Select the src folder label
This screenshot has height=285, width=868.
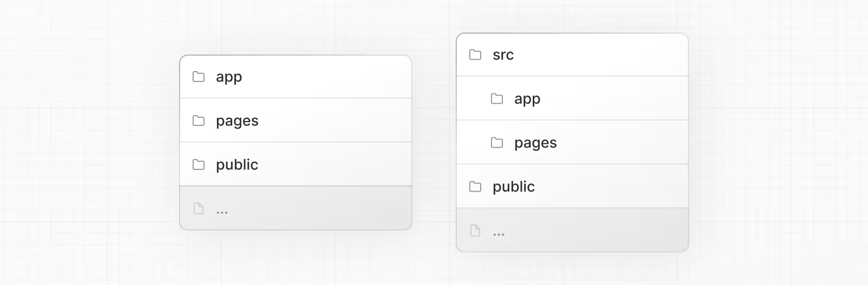pyautogui.click(x=503, y=55)
